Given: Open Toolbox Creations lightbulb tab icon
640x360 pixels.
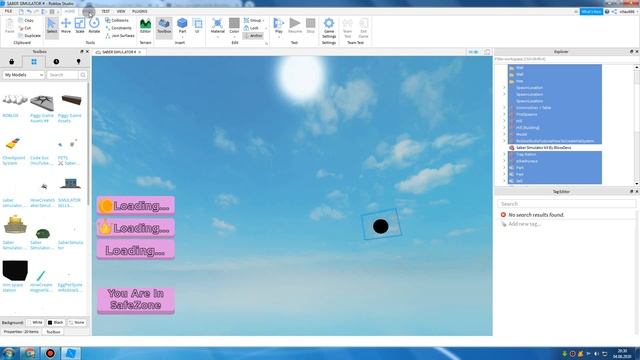Looking at the screenshot, I should (78, 62).
